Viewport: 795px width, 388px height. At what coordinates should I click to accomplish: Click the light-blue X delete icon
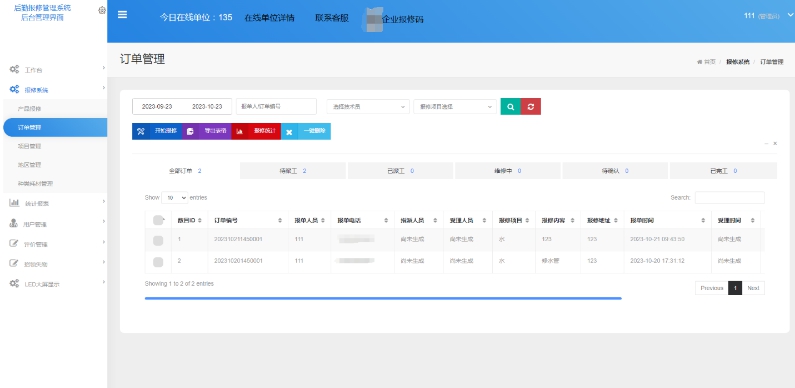(289, 131)
